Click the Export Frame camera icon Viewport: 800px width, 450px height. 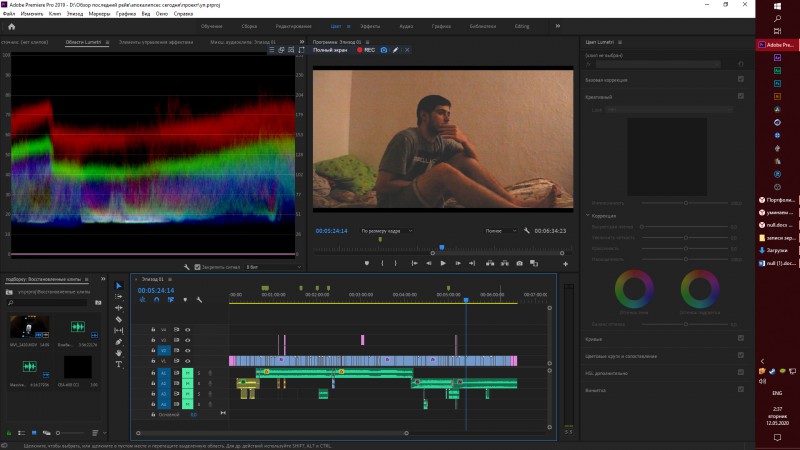tap(519, 263)
